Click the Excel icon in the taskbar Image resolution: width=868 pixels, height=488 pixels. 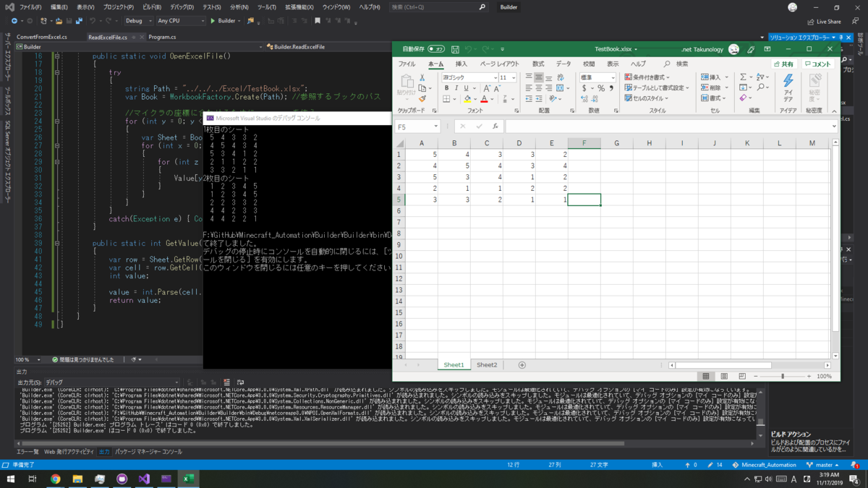[x=188, y=479]
